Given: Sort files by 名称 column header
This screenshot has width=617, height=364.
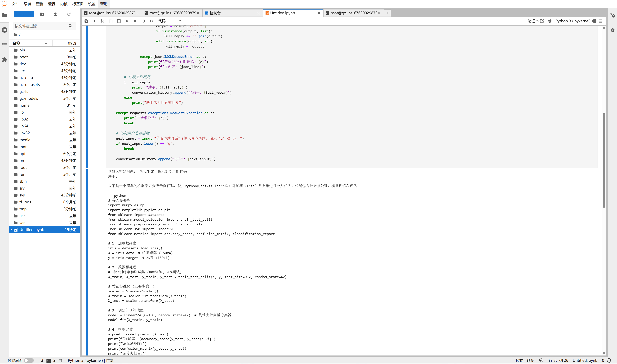Looking at the screenshot, I should coord(31,43).
